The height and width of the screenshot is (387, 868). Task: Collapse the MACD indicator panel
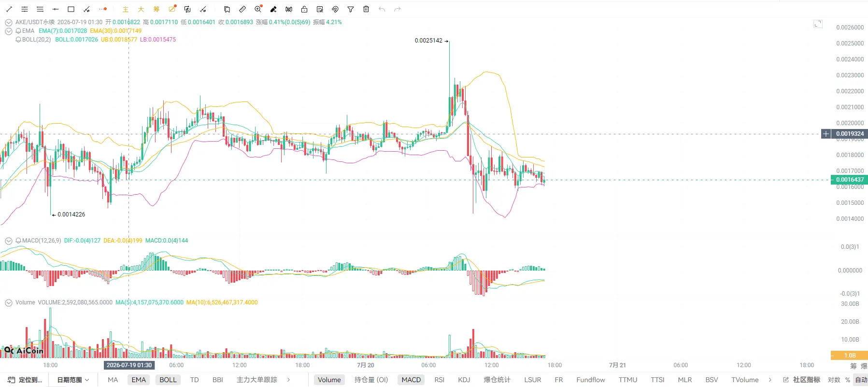9,241
